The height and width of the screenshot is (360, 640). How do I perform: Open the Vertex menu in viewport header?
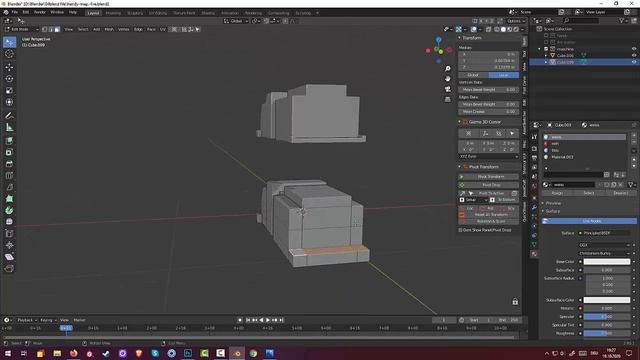click(123, 29)
